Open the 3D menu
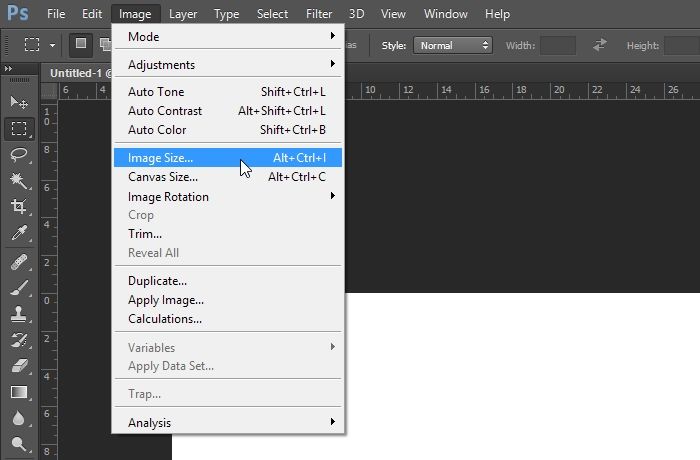This screenshot has height=460, width=700. (356, 14)
